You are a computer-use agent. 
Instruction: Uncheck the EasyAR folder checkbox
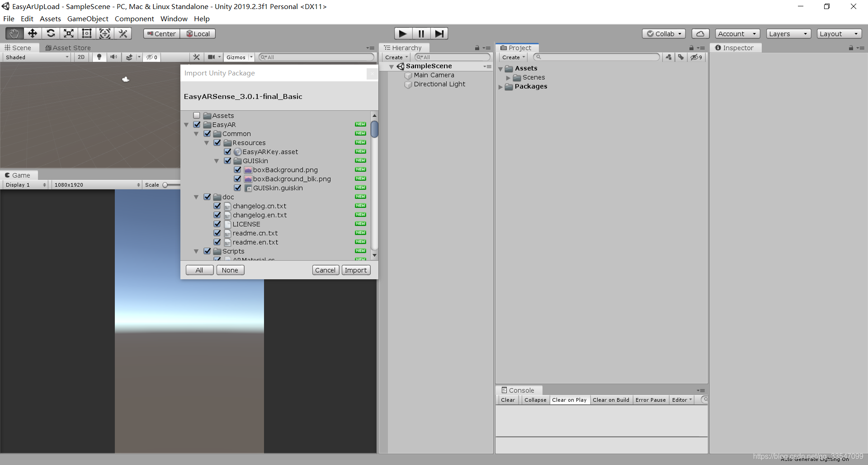tap(197, 125)
